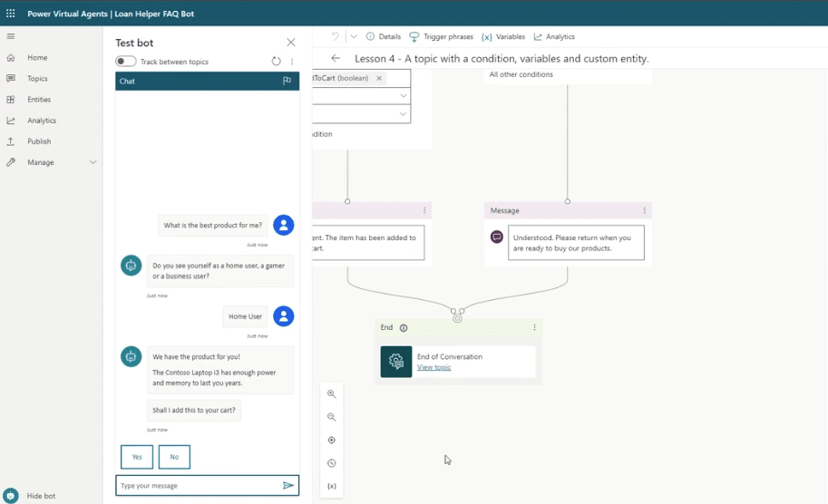Open Entities in sidebar
828x504 pixels.
(39, 99)
